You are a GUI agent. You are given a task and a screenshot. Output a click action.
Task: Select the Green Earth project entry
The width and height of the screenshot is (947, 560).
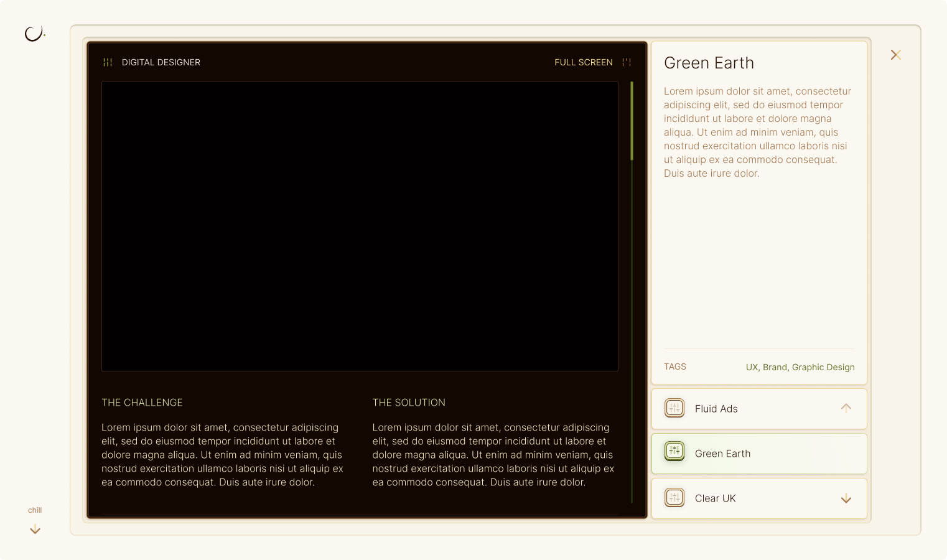pyautogui.click(x=759, y=454)
